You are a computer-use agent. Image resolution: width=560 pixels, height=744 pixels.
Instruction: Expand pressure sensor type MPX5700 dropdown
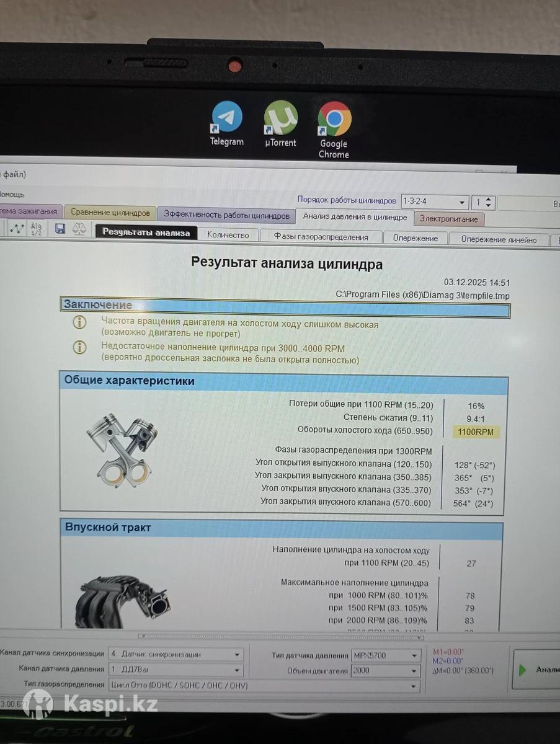415,656
